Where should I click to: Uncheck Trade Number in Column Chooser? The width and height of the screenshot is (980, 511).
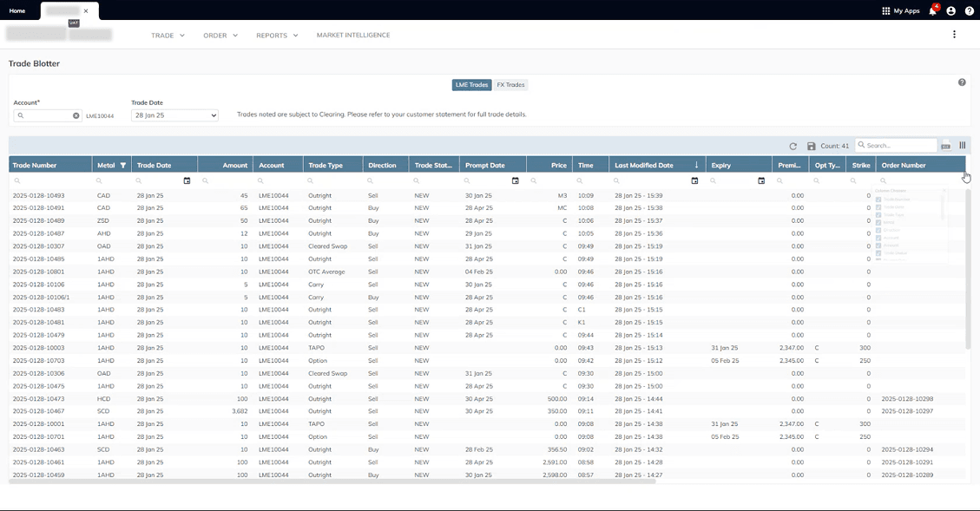878,200
